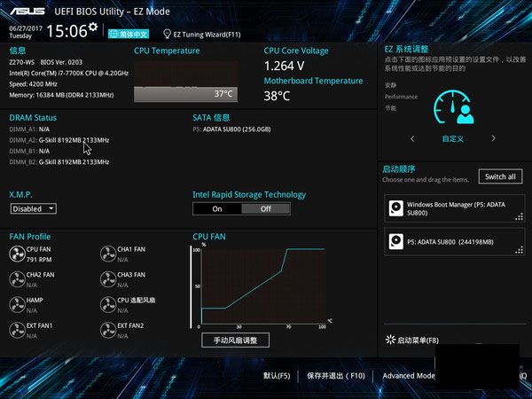Open time settings gear icon

point(93,27)
